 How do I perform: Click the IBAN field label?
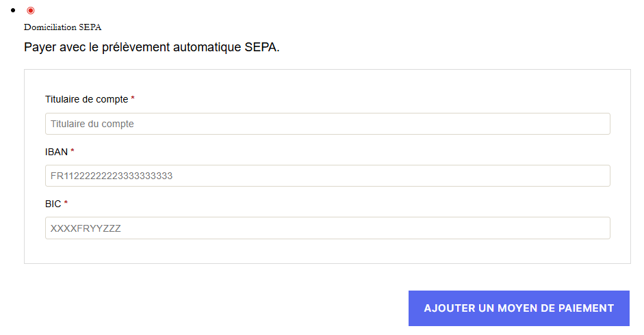(x=56, y=151)
